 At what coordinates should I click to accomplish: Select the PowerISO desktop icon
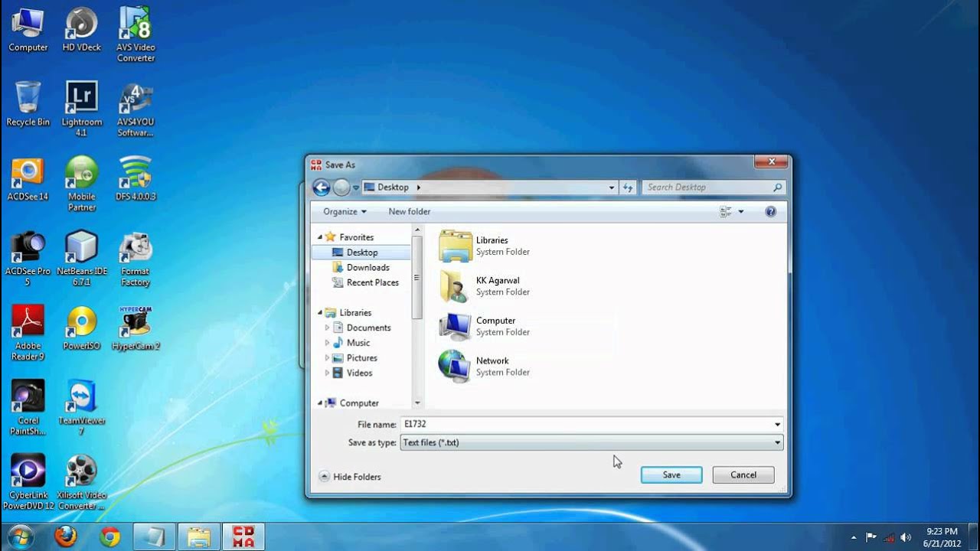click(x=81, y=328)
